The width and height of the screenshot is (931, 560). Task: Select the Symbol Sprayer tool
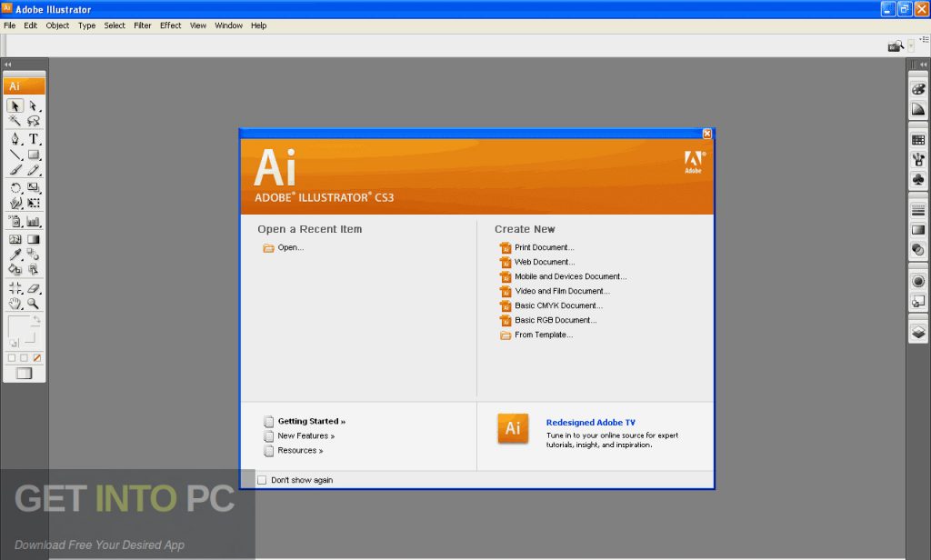click(15, 222)
